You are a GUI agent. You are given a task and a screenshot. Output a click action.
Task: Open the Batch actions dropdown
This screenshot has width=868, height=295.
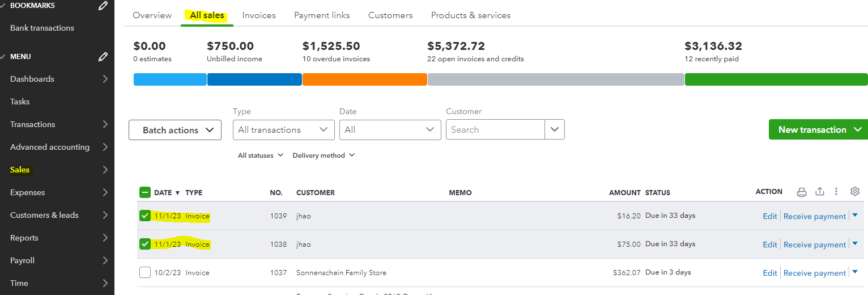175,130
